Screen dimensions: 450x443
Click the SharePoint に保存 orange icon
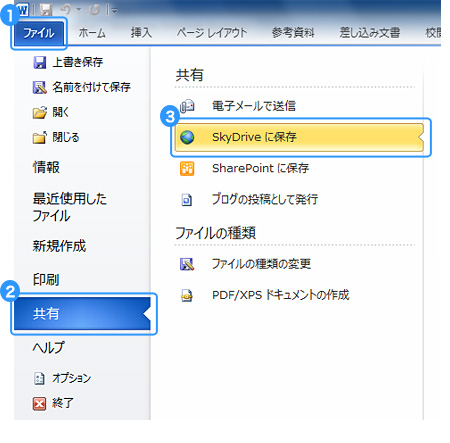(x=187, y=168)
